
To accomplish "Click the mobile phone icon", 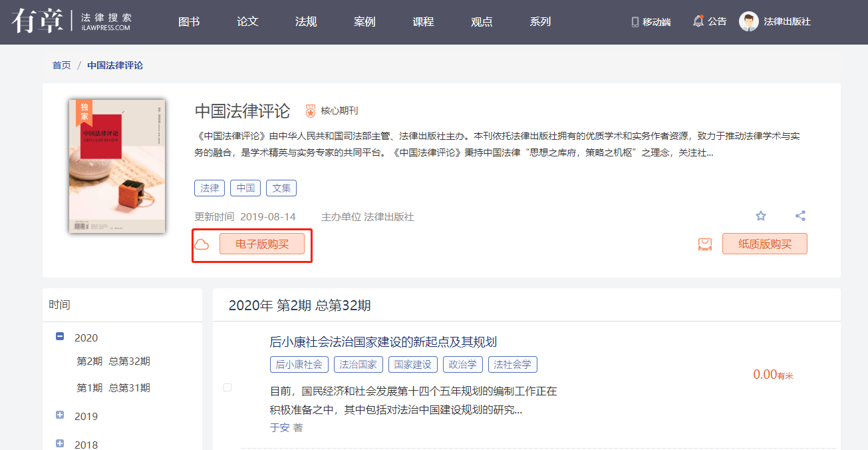I will pos(635,22).
